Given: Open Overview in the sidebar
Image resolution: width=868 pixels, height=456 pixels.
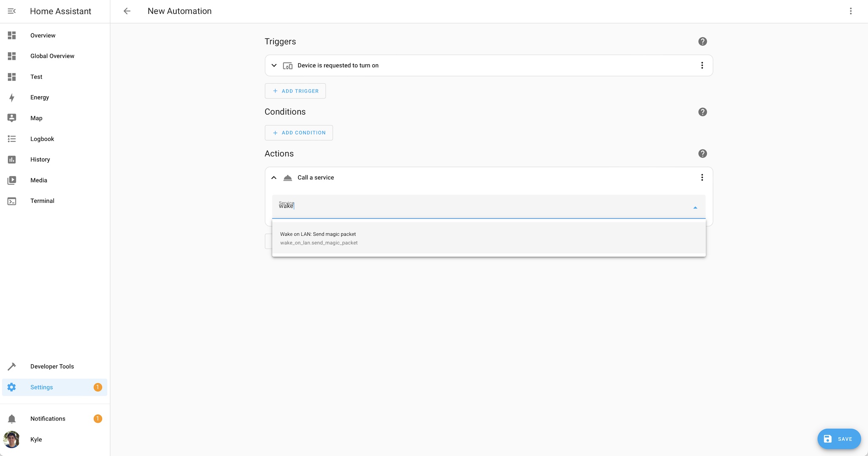Looking at the screenshot, I should [55, 35].
